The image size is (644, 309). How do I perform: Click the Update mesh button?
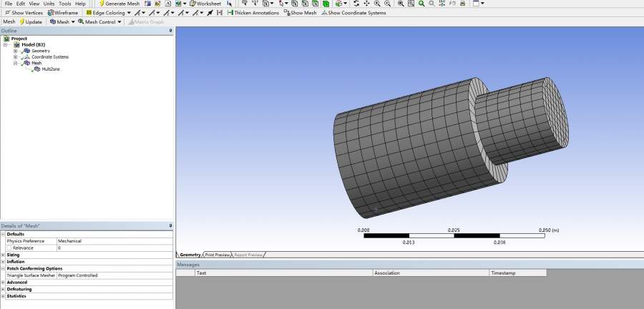pos(31,21)
